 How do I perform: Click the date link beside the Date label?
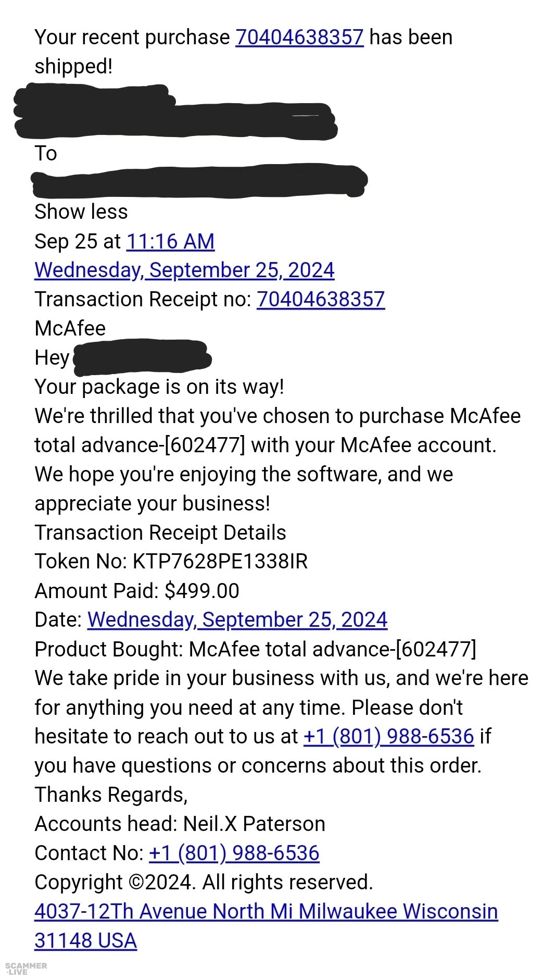point(237,620)
